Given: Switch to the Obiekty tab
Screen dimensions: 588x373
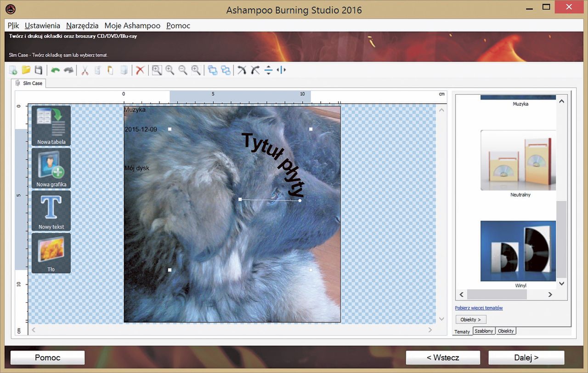Looking at the screenshot, I should [506, 331].
